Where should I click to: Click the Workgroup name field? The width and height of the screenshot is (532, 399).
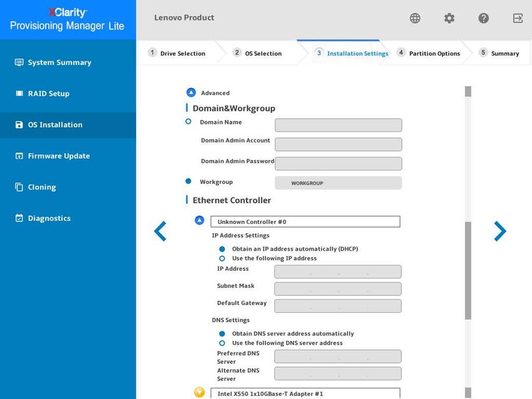[x=338, y=183]
